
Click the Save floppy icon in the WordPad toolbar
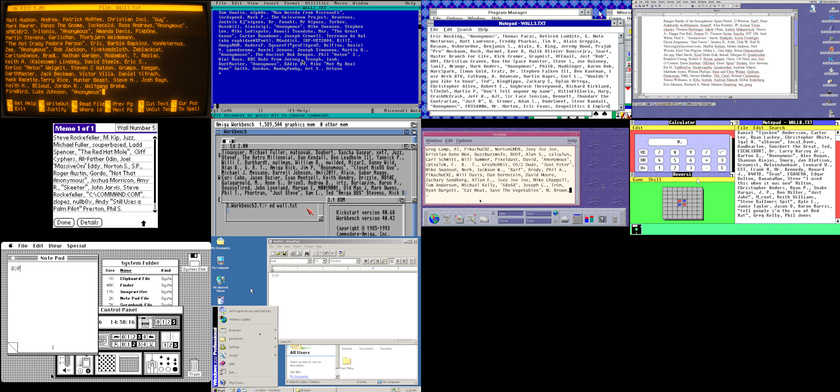284,253
